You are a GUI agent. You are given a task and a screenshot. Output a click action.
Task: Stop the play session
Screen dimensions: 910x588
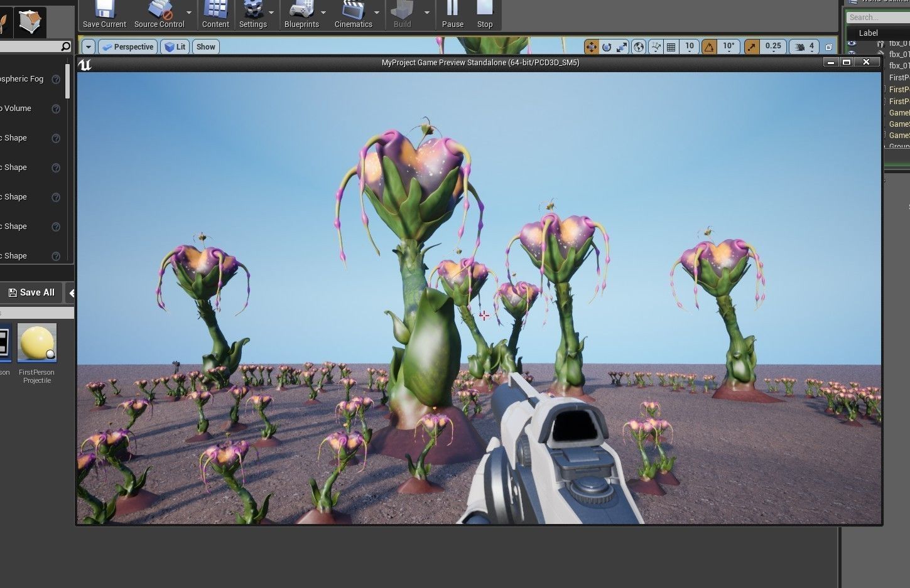[x=485, y=14]
